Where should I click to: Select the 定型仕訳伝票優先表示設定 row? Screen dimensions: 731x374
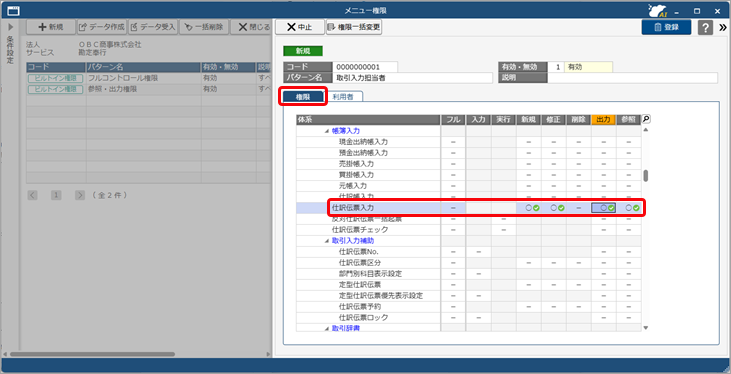point(469,296)
